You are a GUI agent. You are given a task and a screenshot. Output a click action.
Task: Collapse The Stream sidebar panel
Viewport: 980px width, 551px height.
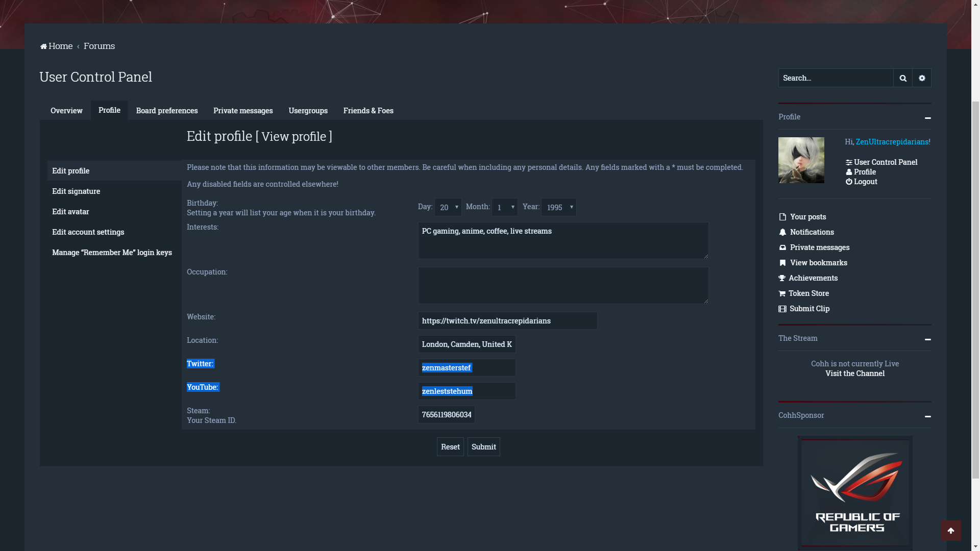click(x=927, y=339)
